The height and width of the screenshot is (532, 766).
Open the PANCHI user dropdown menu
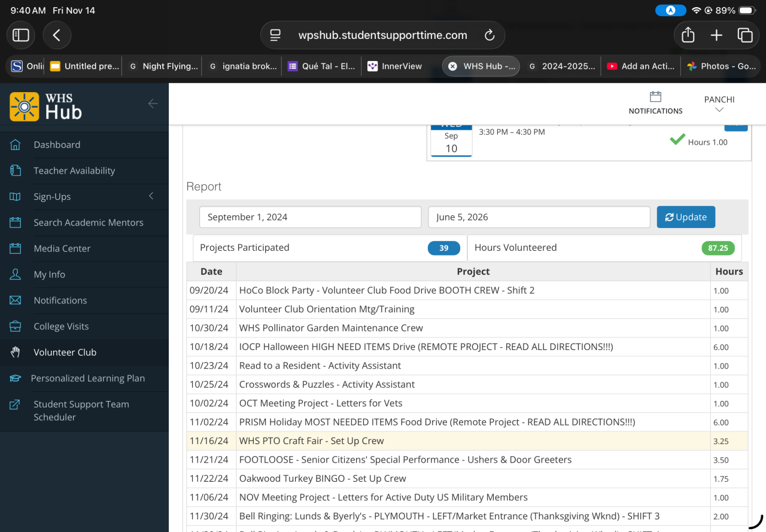pyautogui.click(x=719, y=104)
